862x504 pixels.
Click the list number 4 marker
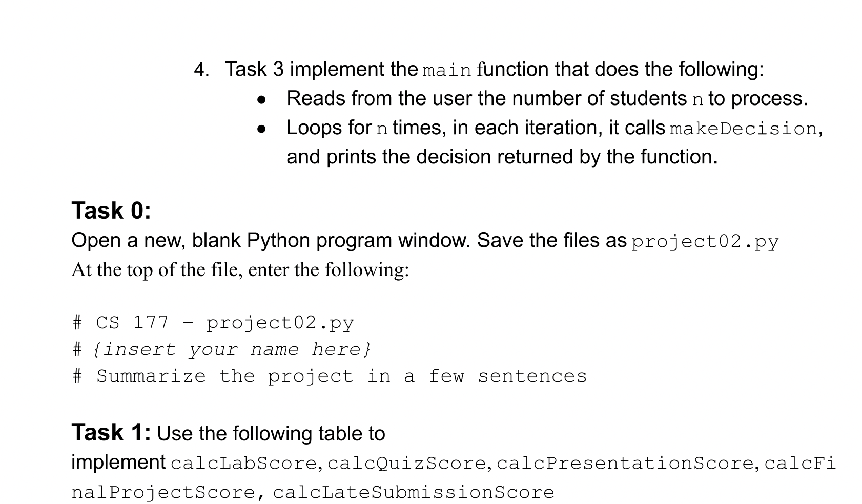[x=201, y=70]
